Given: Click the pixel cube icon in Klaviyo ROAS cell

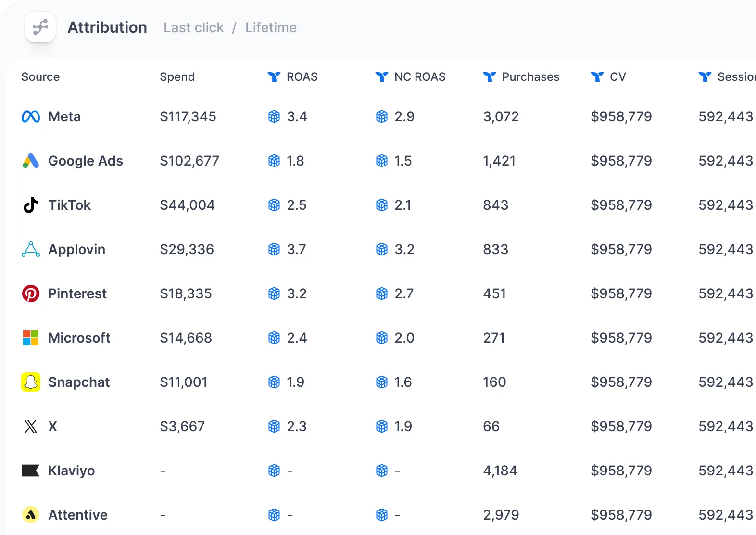Looking at the screenshot, I should [x=274, y=471].
